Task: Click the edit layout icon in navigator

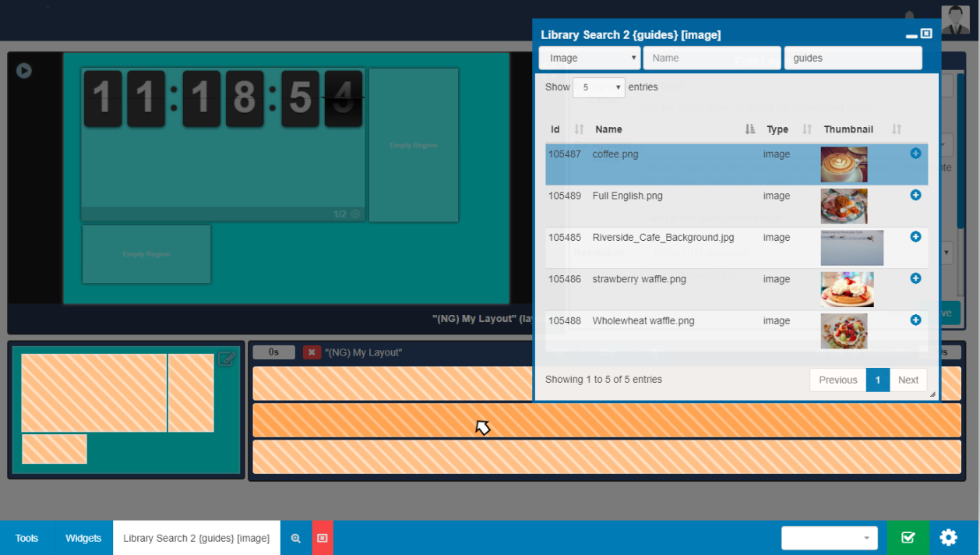Action: pos(227,359)
